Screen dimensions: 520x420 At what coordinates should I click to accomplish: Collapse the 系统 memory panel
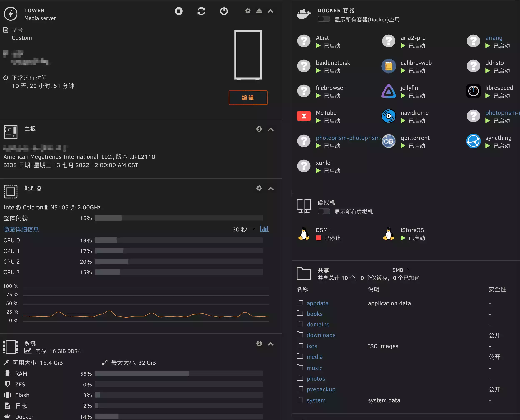click(x=271, y=344)
